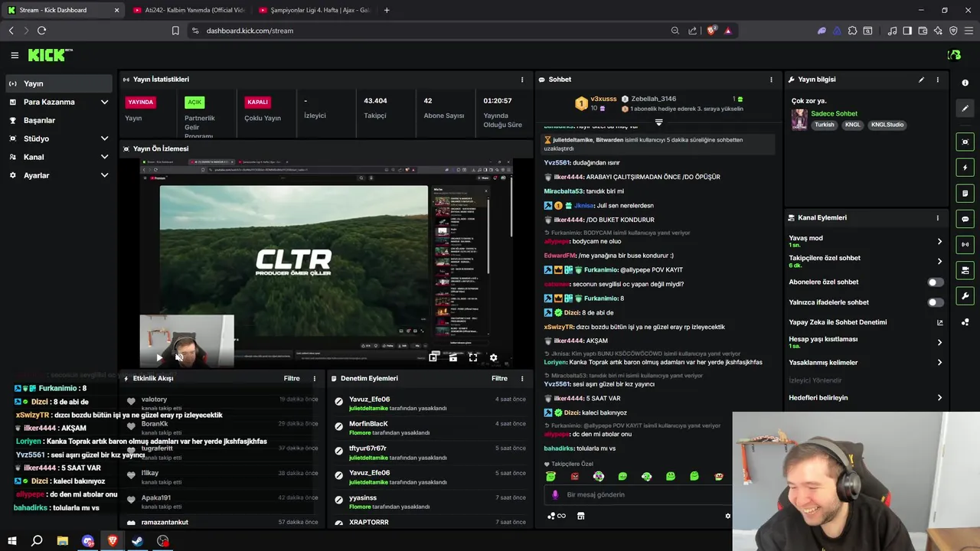The height and width of the screenshot is (551, 980).
Task: Click the browser address bar URL
Action: (x=250, y=31)
